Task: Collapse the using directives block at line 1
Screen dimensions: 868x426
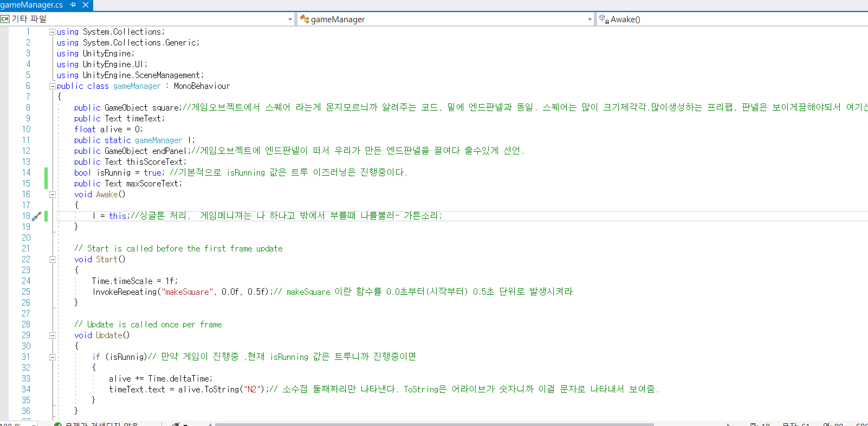Action: 53,32
